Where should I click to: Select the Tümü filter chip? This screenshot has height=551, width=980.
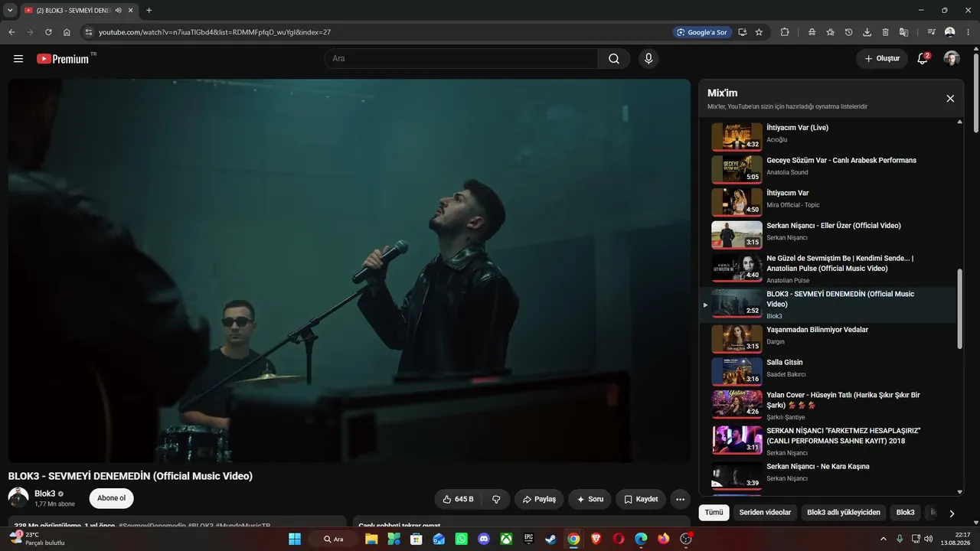pos(714,513)
